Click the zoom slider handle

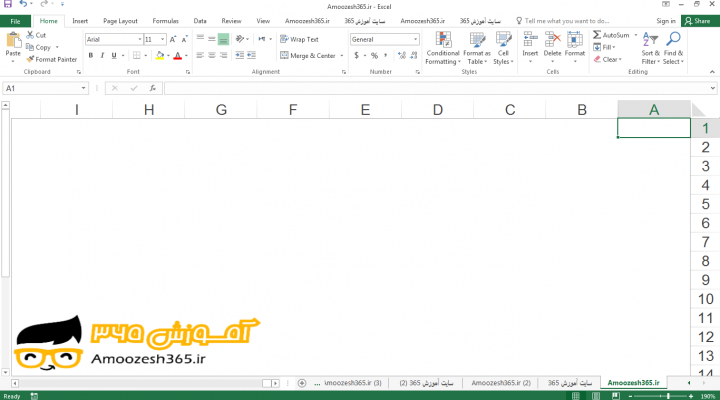tap(668, 396)
